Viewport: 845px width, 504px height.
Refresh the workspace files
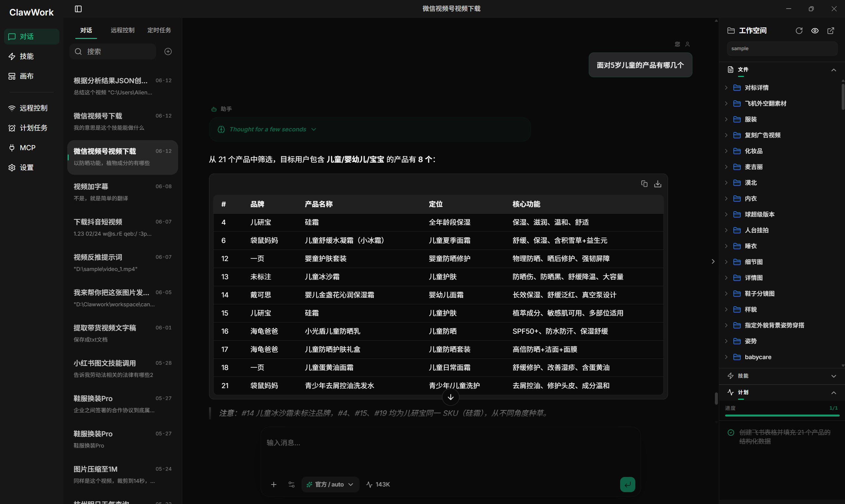point(799,31)
